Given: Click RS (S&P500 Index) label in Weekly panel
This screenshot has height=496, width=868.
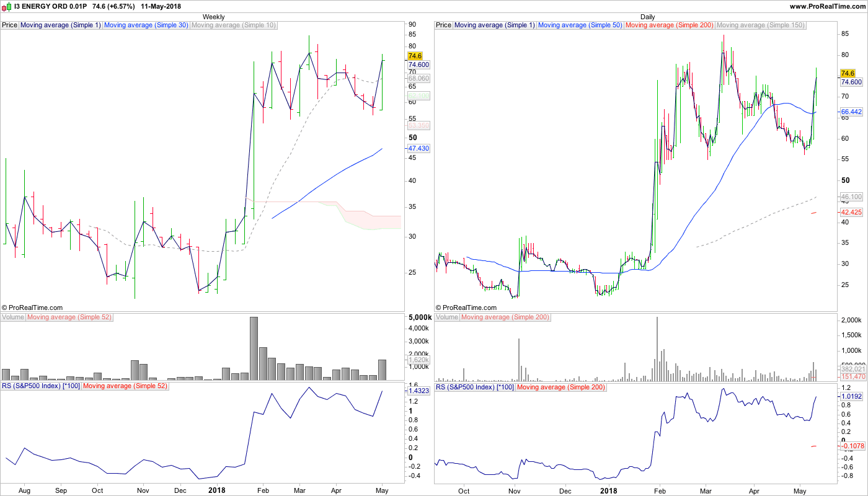Looking at the screenshot, I should (x=41, y=387).
